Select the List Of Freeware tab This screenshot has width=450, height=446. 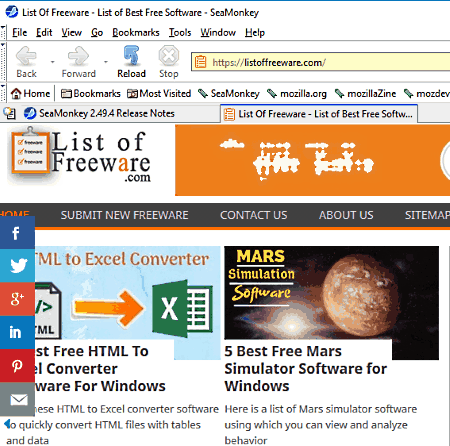click(319, 114)
